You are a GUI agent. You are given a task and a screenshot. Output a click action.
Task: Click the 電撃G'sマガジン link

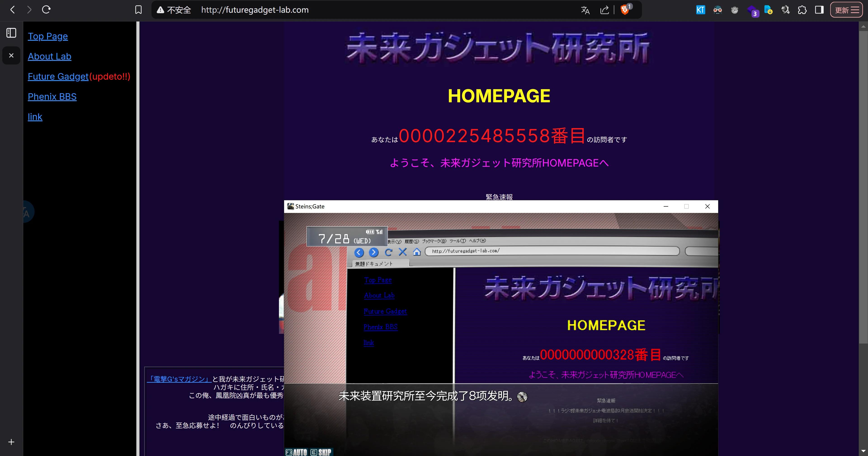click(179, 379)
